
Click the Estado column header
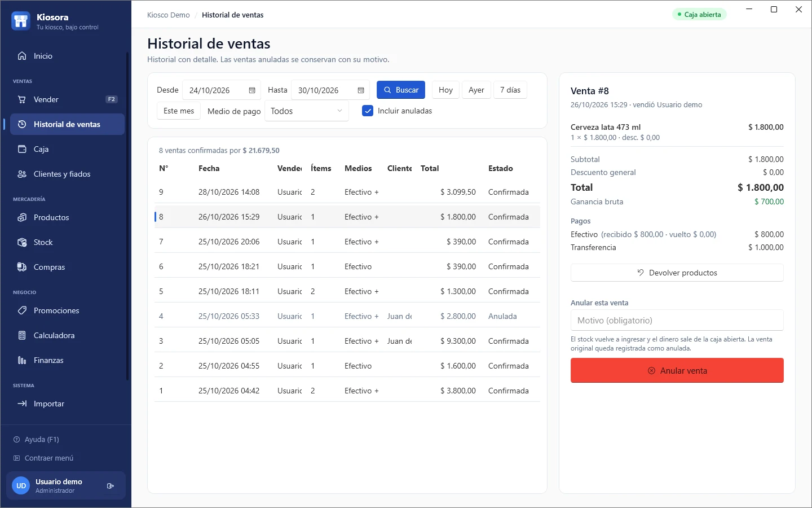501,168
